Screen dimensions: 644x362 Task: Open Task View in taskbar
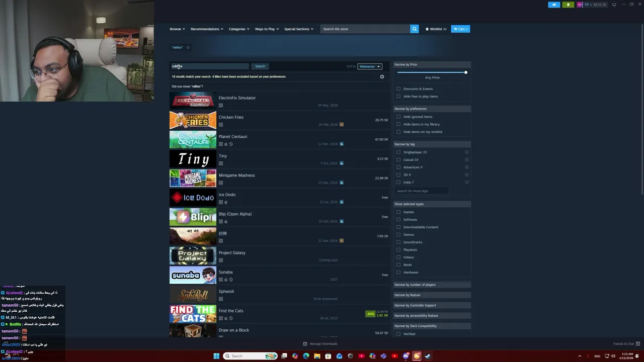[284, 356]
